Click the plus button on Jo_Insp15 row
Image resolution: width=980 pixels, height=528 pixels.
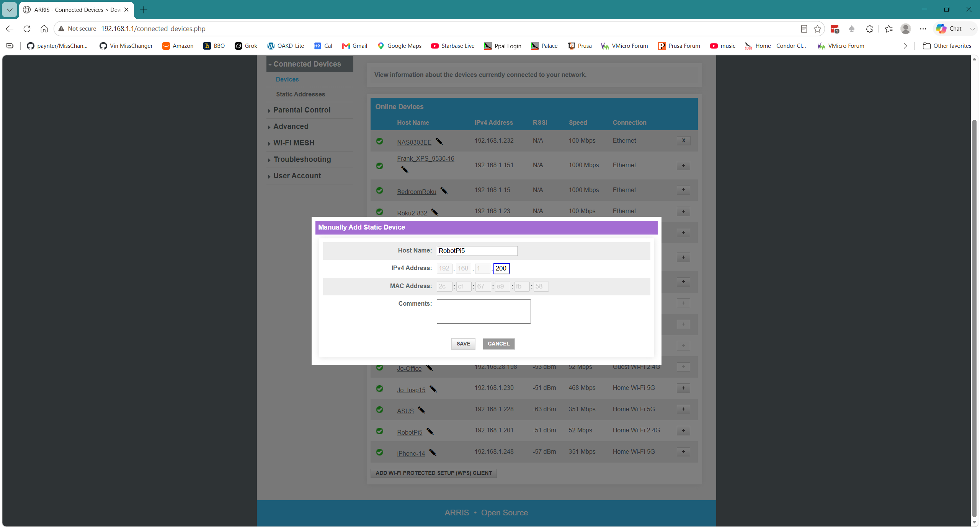[x=683, y=388]
